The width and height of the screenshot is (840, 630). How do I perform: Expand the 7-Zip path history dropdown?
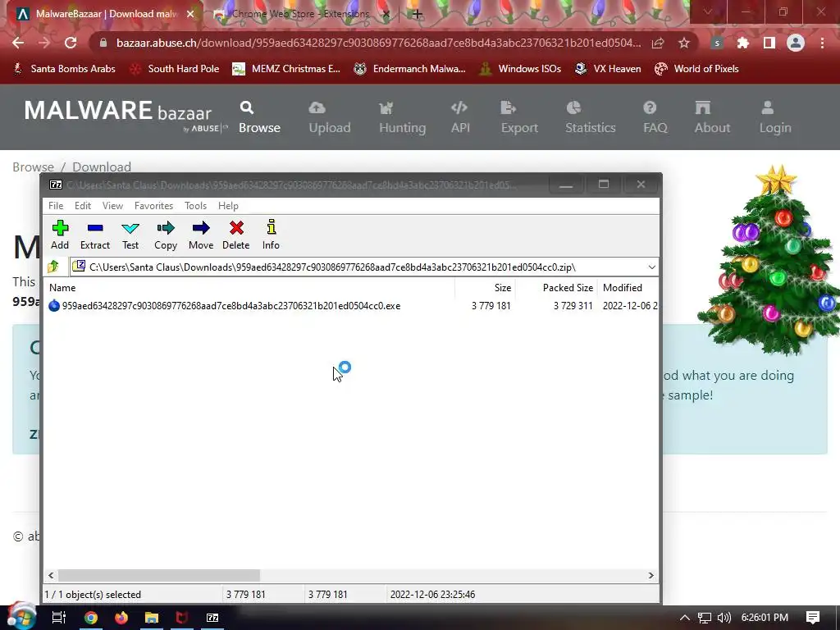pos(651,267)
